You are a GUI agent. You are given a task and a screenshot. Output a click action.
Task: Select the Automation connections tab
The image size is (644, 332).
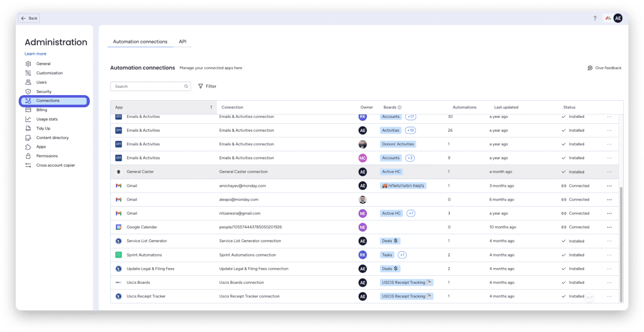point(140,42)
